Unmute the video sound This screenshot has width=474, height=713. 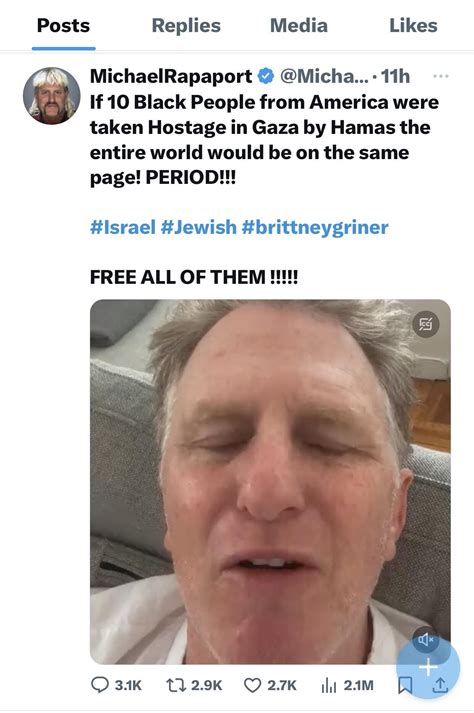click(x=426, y=640)
